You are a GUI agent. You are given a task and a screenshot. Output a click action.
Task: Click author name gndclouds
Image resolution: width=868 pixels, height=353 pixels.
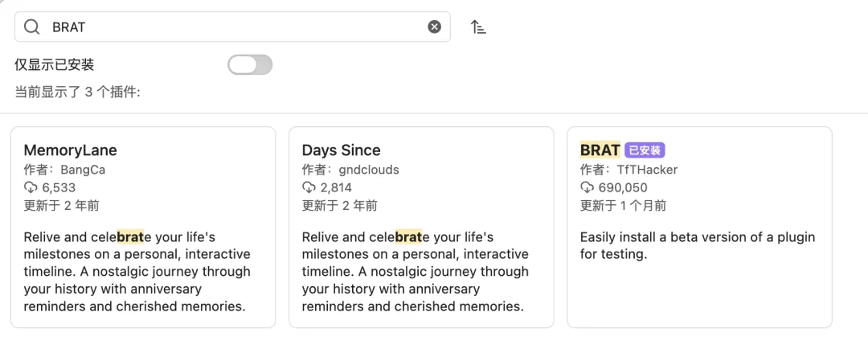click(368, 170)
